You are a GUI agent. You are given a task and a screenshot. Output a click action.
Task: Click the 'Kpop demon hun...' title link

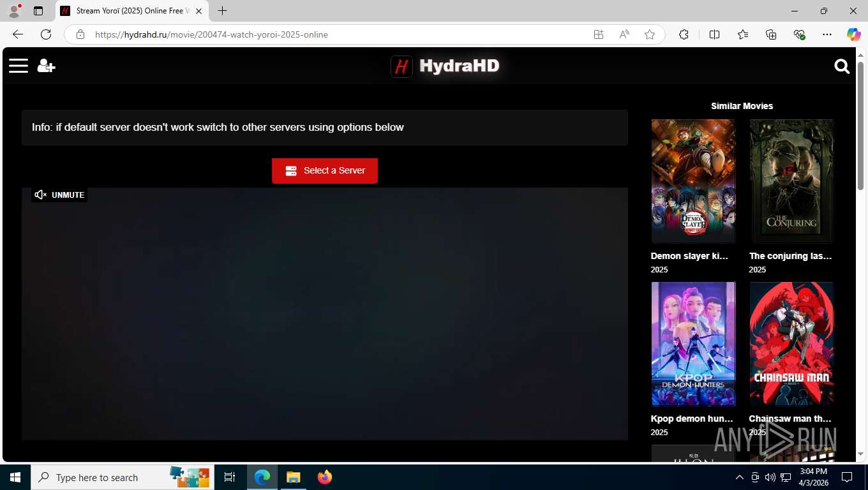point(692,419)
